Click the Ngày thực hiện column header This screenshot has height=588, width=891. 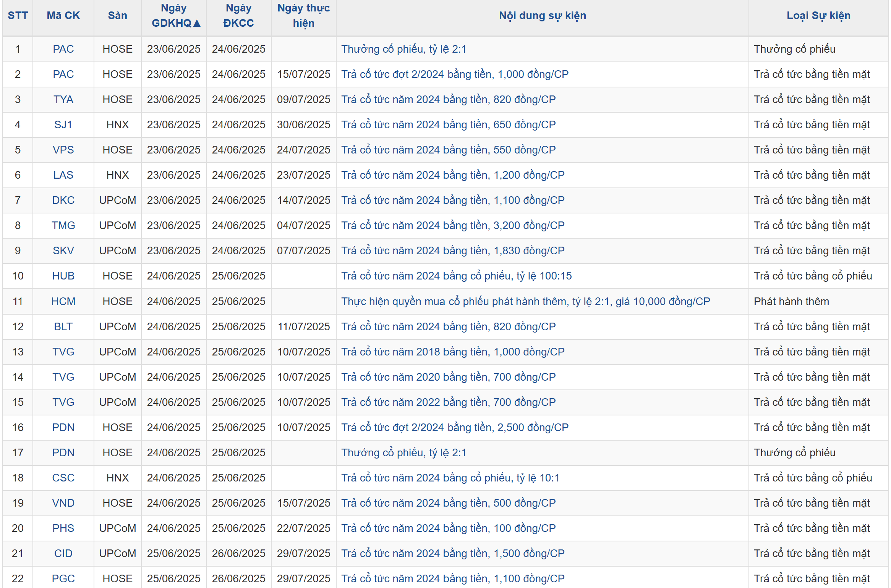304,16
